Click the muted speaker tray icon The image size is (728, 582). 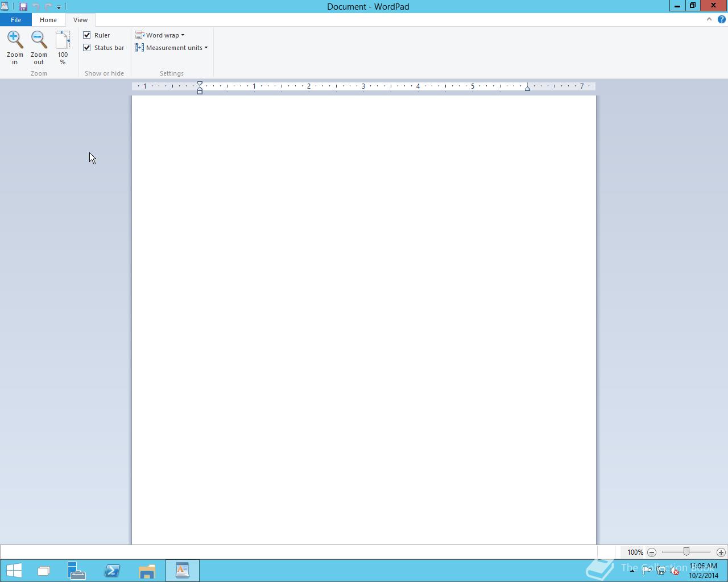675,571
